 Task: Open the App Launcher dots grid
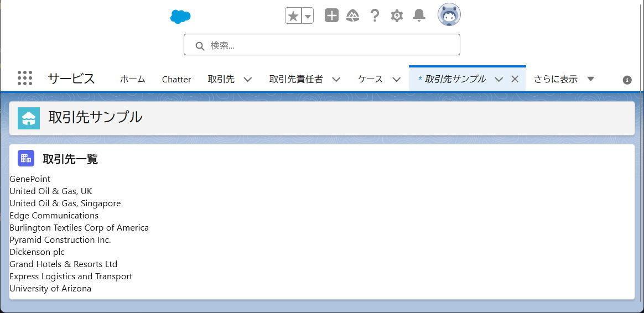click(25, 78)
